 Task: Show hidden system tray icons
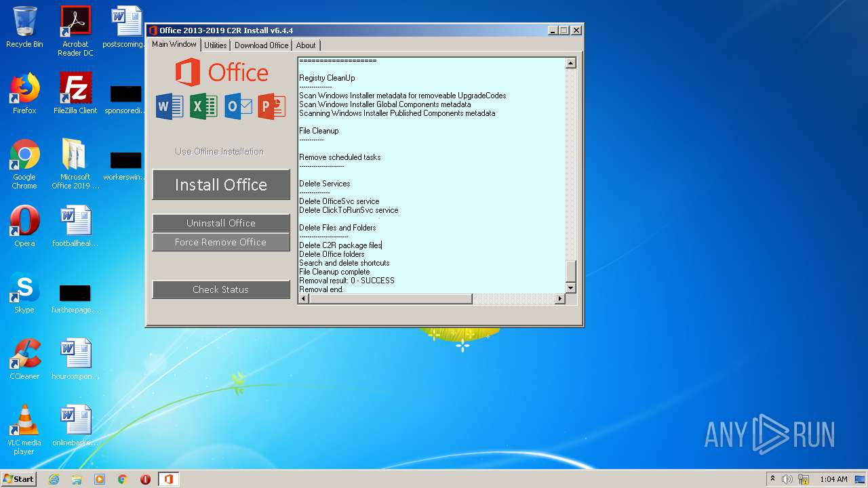click(772, 479)
